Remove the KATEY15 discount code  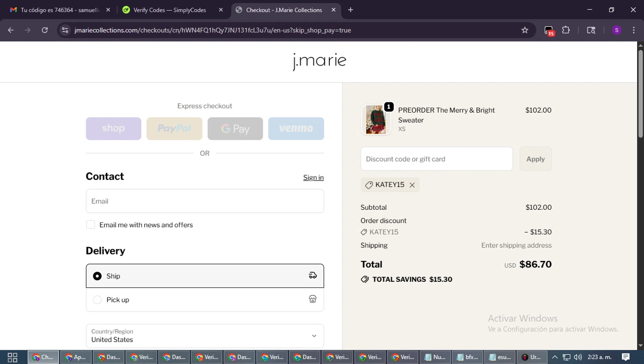412,185
